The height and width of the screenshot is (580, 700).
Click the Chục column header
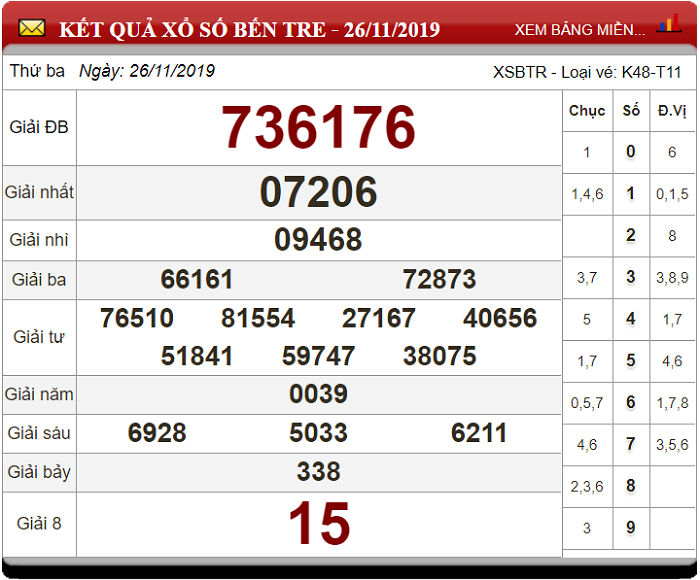[587, 111]
